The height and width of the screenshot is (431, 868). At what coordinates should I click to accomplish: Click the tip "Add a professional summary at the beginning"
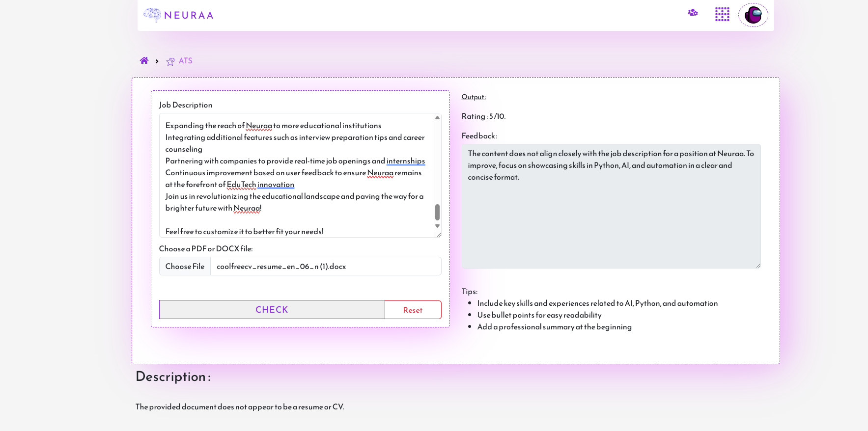555,327
